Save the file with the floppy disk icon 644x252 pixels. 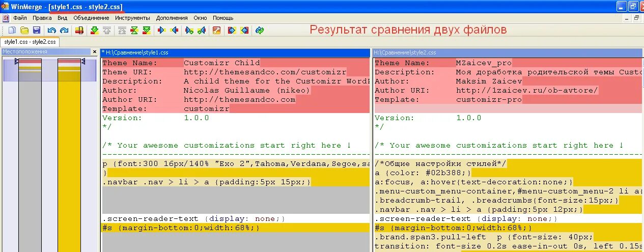37,30
